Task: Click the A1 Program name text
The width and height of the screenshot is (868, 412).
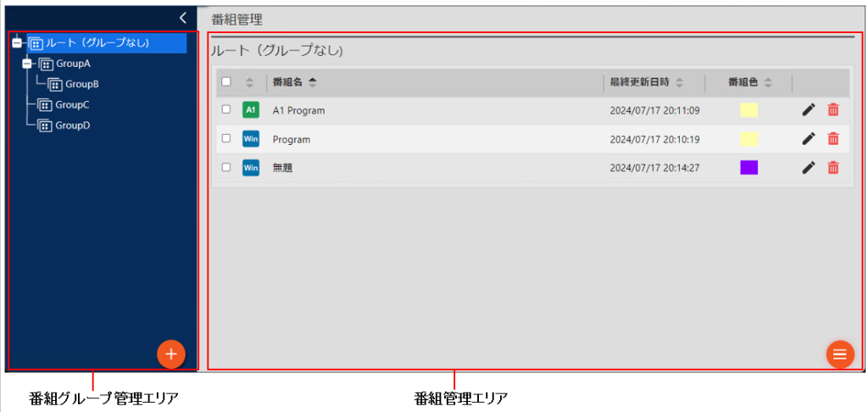Action: [x=299, y=111]
